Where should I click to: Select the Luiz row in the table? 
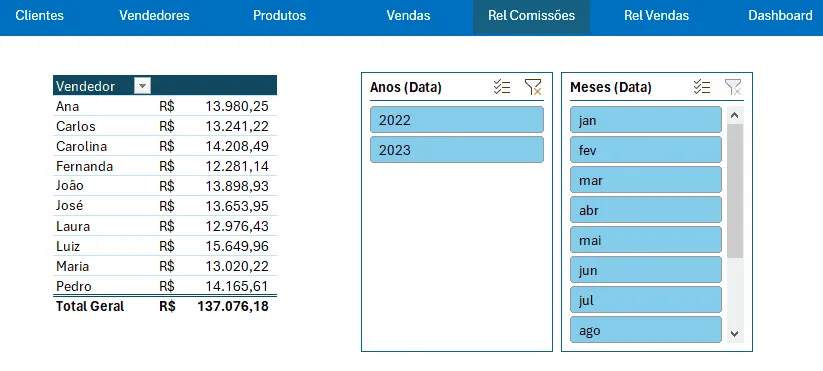click(x=165, y=246)
